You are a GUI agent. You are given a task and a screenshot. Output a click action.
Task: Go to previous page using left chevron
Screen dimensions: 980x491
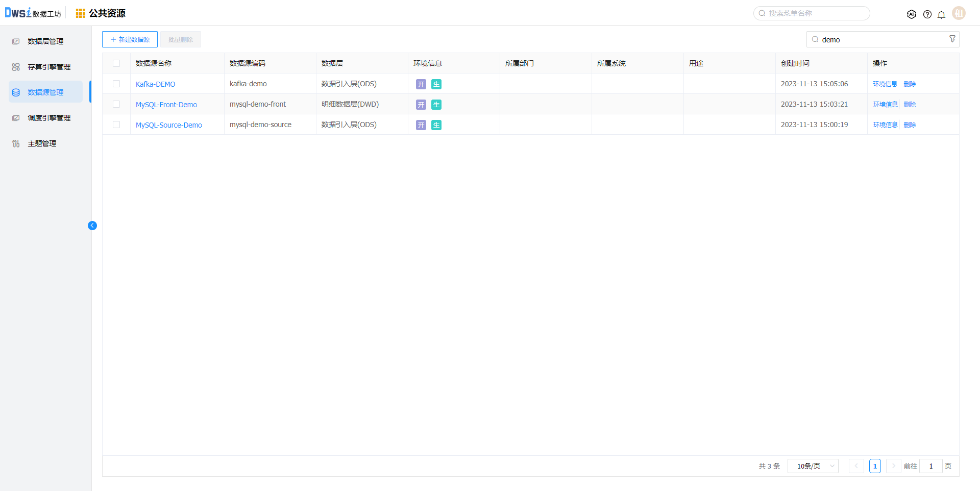(856, 466)
